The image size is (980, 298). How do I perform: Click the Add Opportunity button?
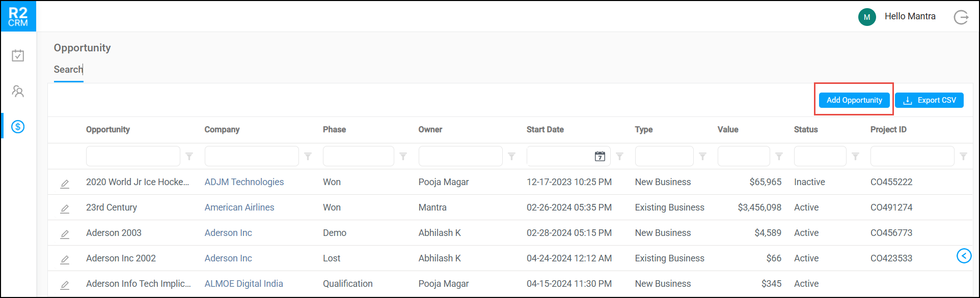854,100
